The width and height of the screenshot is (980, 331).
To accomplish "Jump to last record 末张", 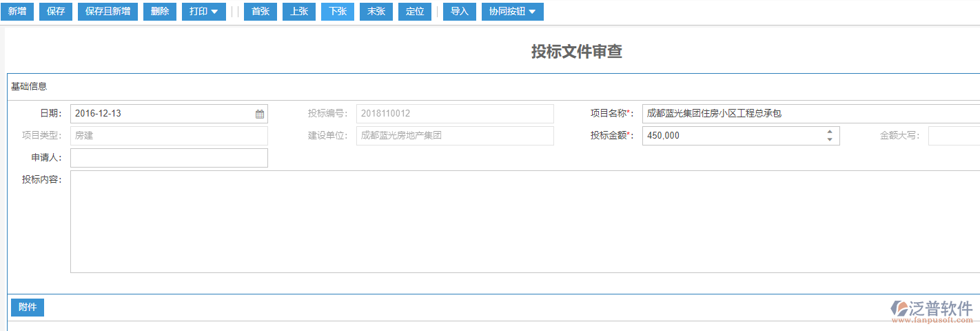I will tap(376, 12).
